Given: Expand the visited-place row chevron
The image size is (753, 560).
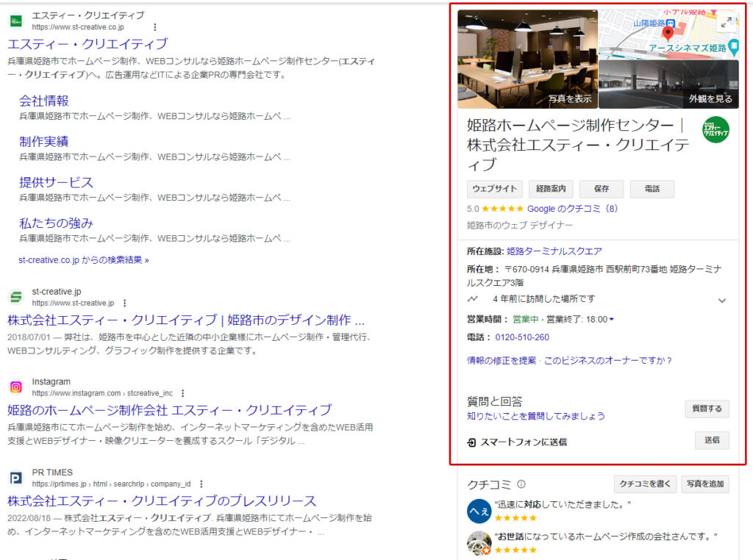Looking at the screenshot, I should point(722,301).
